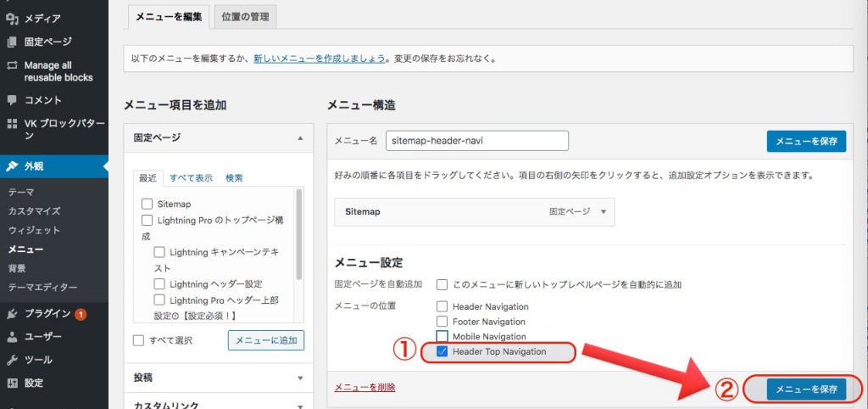The width and height of the screenshot is (868, 409).
Task: Open ウィジェット under Appearance
Action: point(34,230)
